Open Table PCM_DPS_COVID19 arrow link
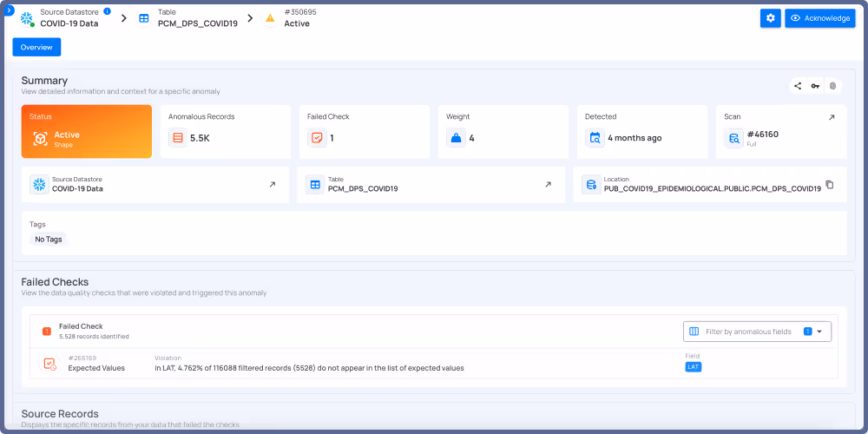The width and height of the screenshot is (868, 434). click(x=548, y=184)
